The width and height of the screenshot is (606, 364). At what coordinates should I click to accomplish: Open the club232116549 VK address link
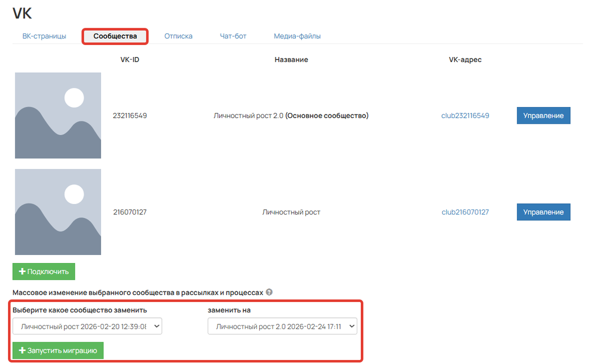[465, 116]
